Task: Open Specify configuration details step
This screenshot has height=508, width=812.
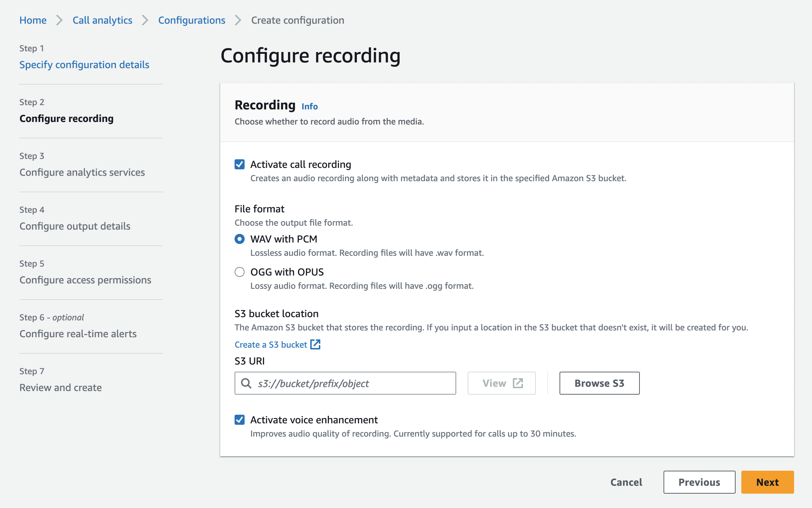Action: [84, 65]
